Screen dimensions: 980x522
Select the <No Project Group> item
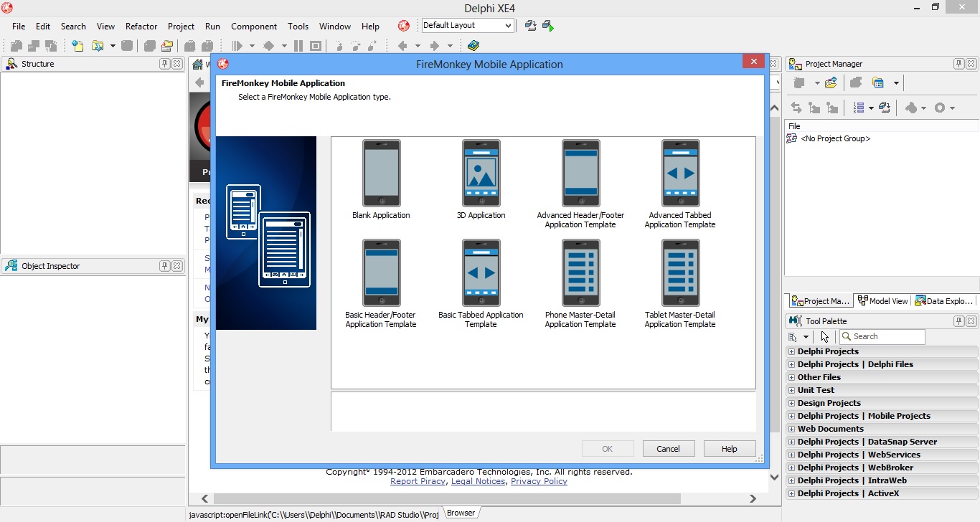point(829,138)
